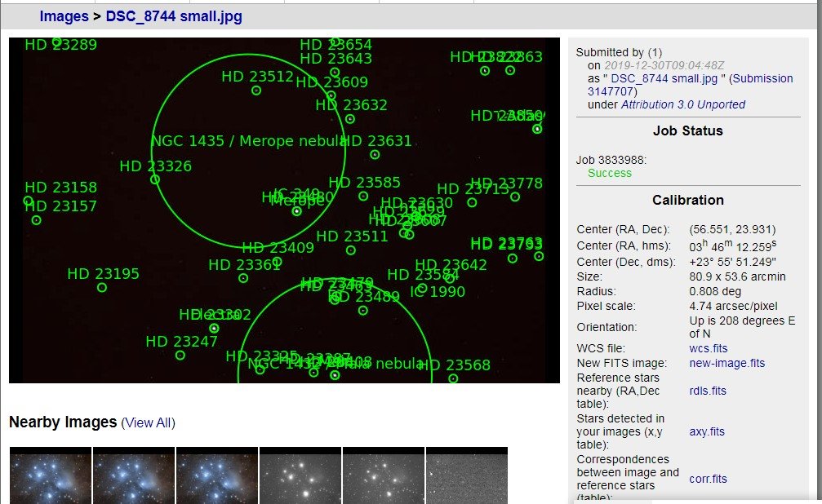822x504 pixels.
Task: Open the DSC_8744 small.jpg breadcrumb link
Action: 174,16
